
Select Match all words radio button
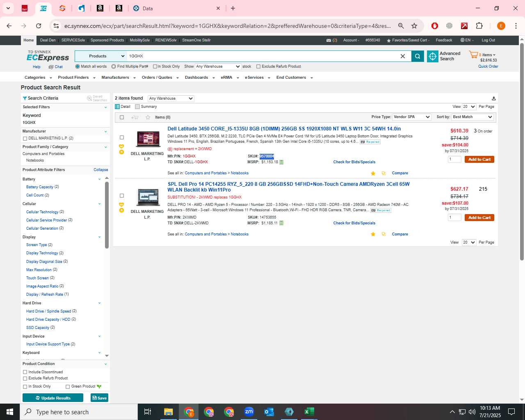(78, 66)
